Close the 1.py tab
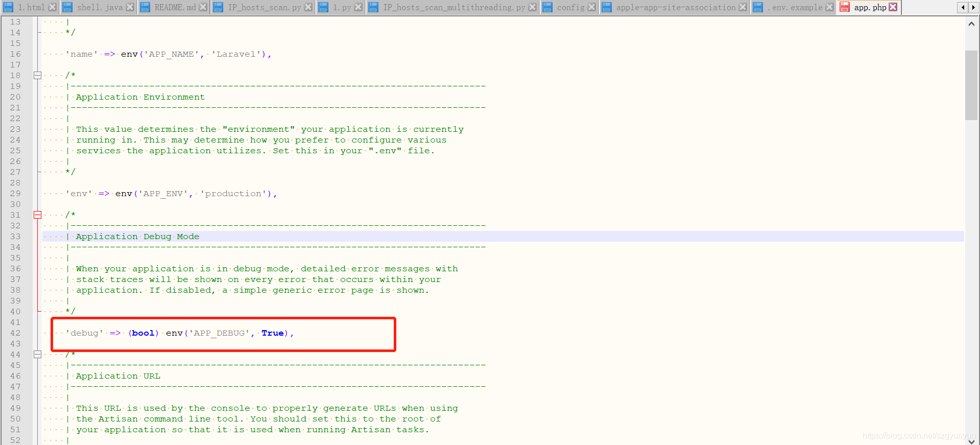980x445 pixels. pos(358,7)
